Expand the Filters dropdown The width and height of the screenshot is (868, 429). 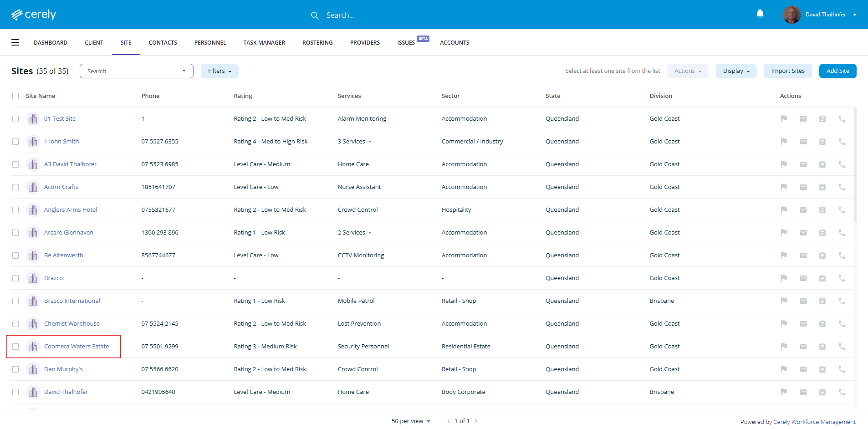tap(220, 71)
